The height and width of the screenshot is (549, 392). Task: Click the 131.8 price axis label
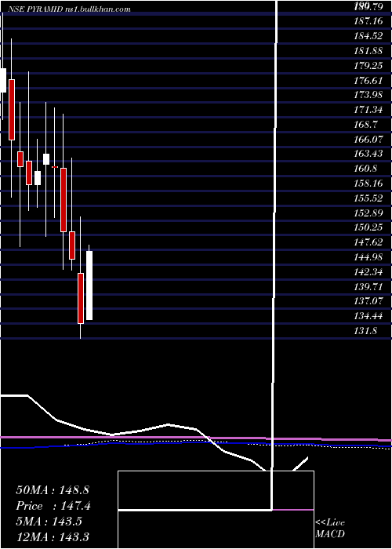[366, 330]
